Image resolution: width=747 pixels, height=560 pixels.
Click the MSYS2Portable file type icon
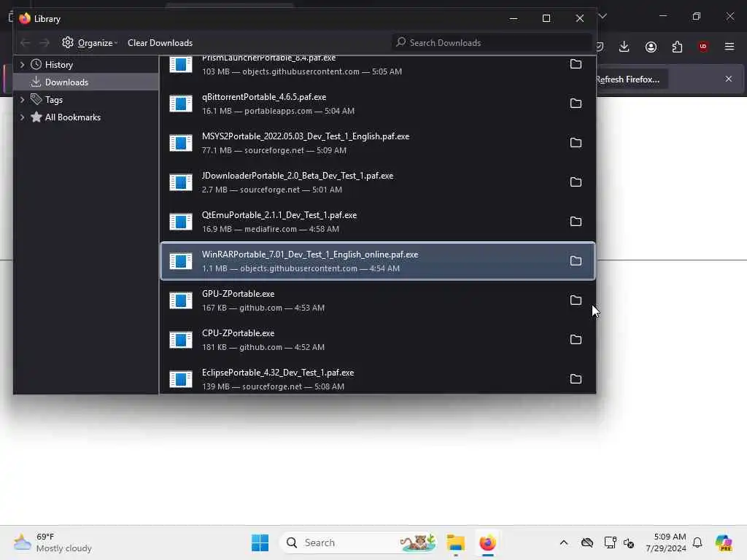pos(181,143)
